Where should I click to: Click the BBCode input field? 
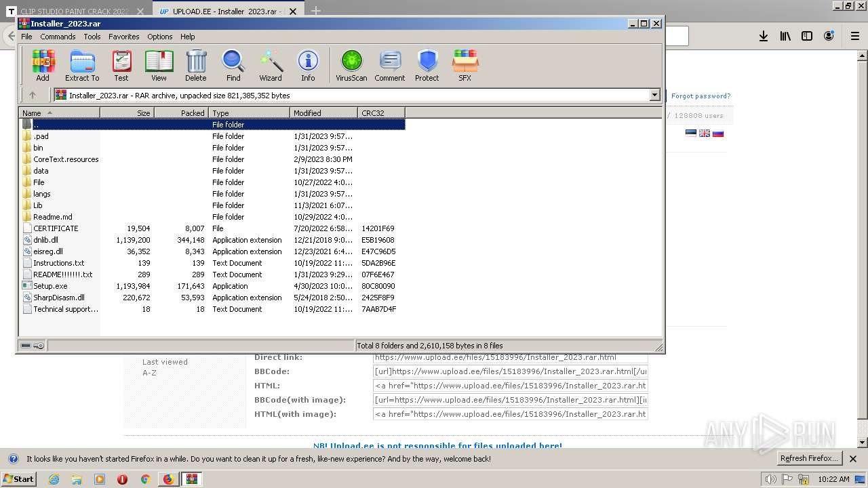click(x=511, y=371)
